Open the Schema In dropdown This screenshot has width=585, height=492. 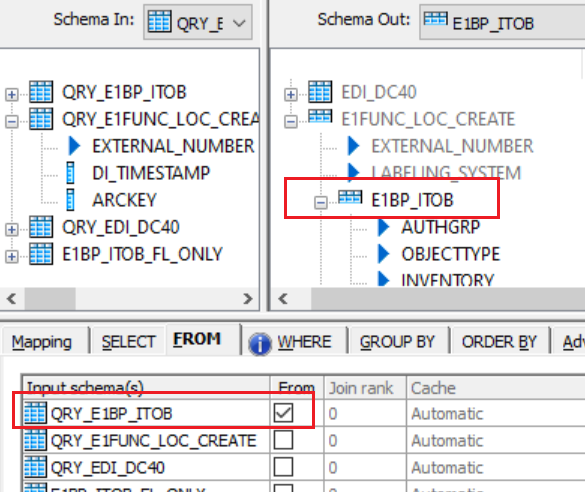pyautogui.click(x=239, y=23)
